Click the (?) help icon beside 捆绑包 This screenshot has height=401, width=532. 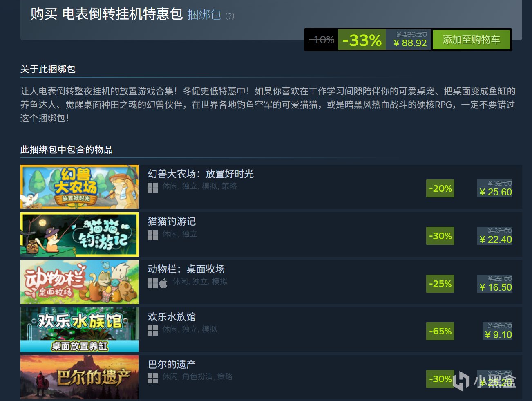tap(230, 16)
